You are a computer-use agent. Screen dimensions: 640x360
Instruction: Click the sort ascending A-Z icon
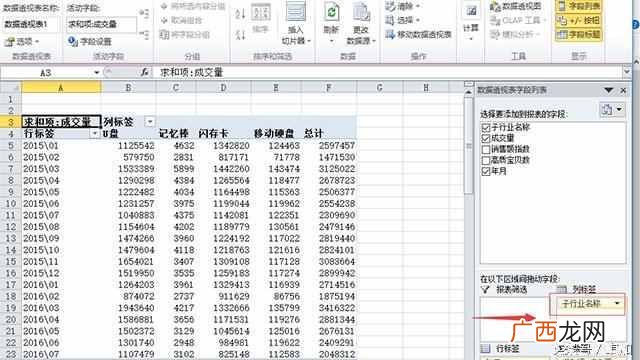tap(240, 13)
